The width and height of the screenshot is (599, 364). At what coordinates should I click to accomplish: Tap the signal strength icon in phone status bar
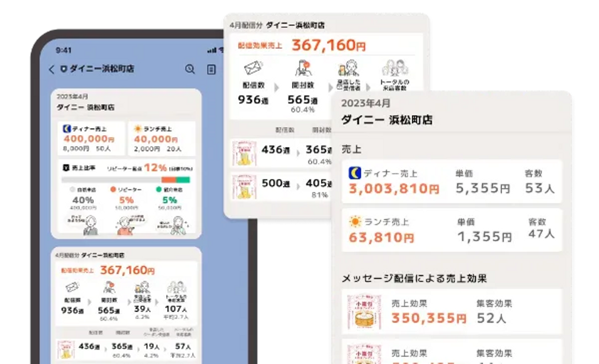coord(212,50)
